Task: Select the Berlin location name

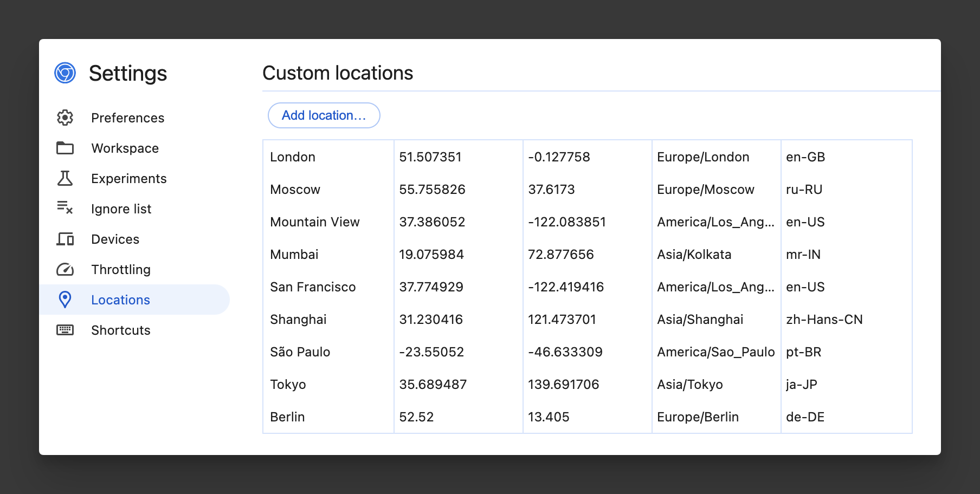Action: [x=287, y=417]
